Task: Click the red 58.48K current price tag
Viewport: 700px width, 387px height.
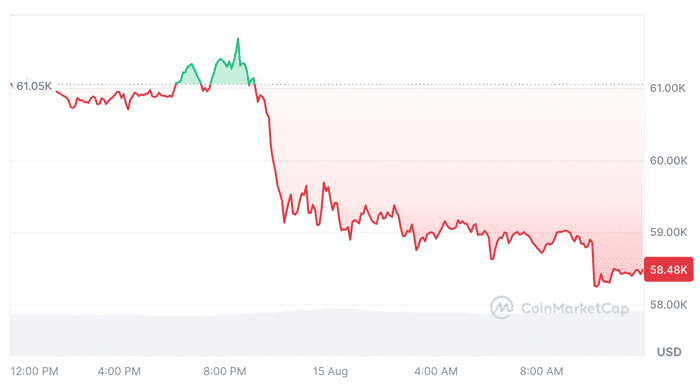Action: click(668, 270)
